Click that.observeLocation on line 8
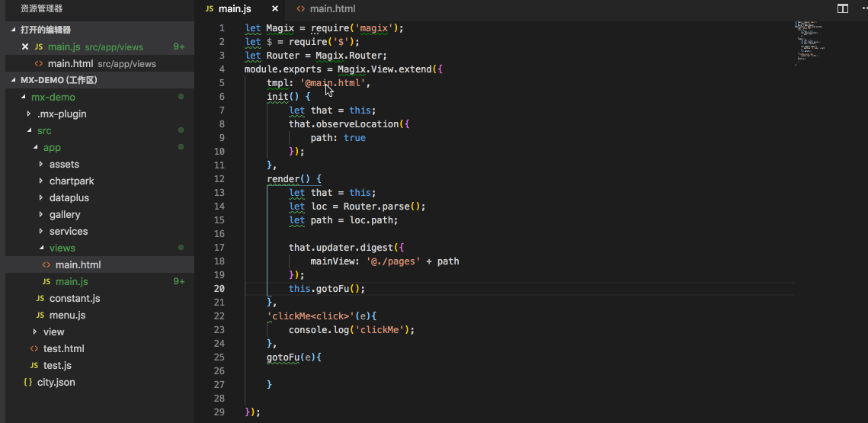This screenshot has width=868, height=423. click(343, 124)
